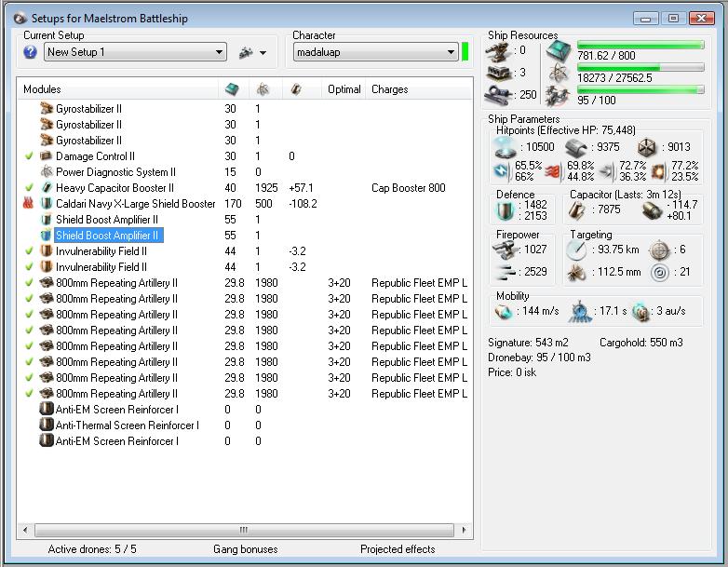Click the drone bandwidth resource icon

(558, 95)
